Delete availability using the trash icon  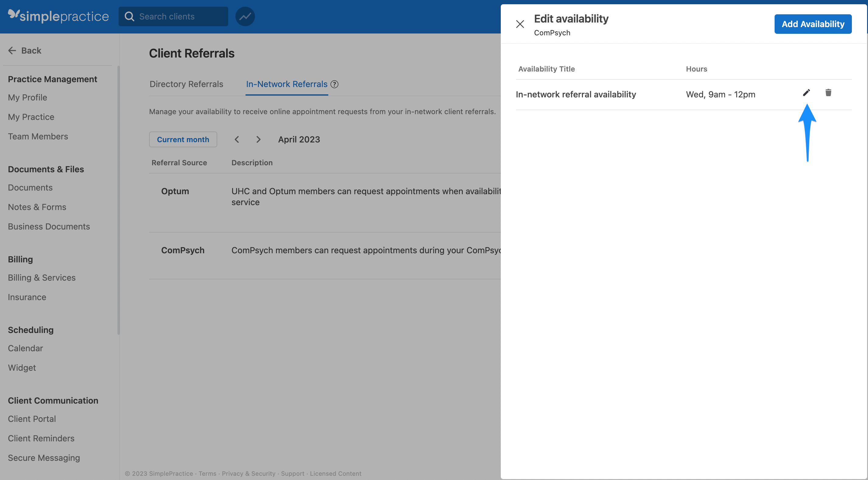(828, 92)
